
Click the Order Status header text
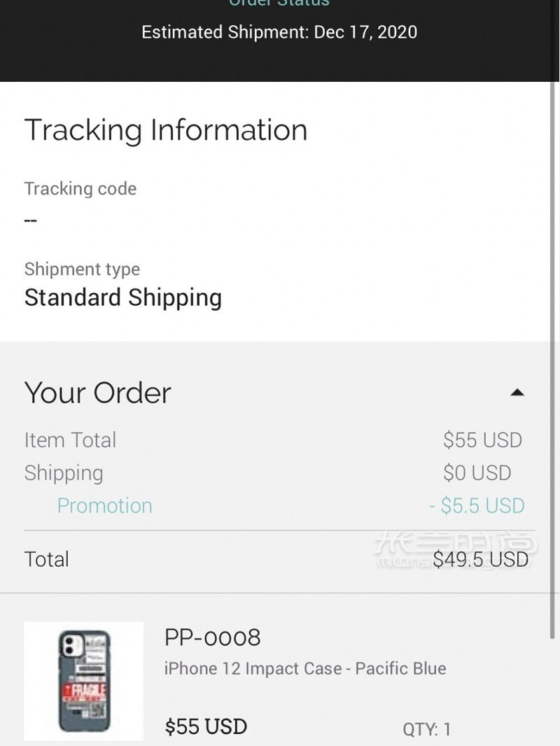tap(279, 3)
